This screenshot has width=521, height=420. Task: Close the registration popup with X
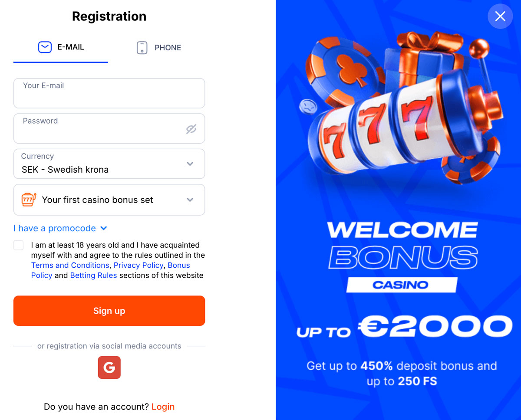(500, 16)
